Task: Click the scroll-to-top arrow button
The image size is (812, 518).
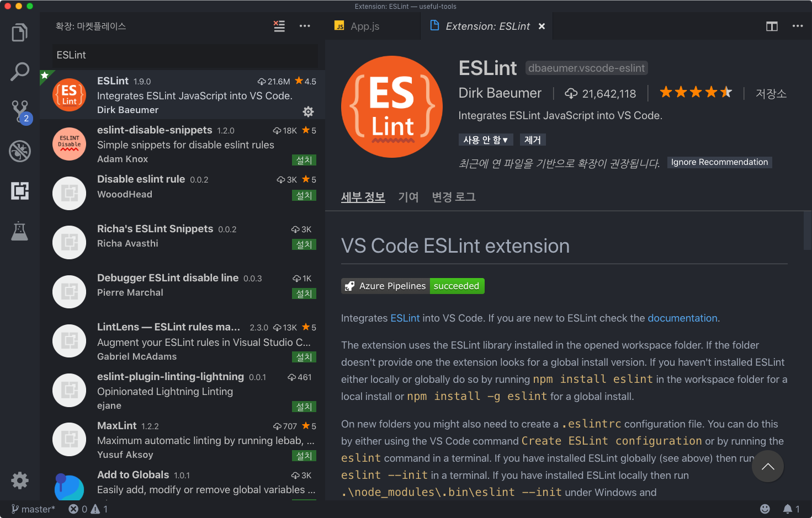Action: pos(767,466)
